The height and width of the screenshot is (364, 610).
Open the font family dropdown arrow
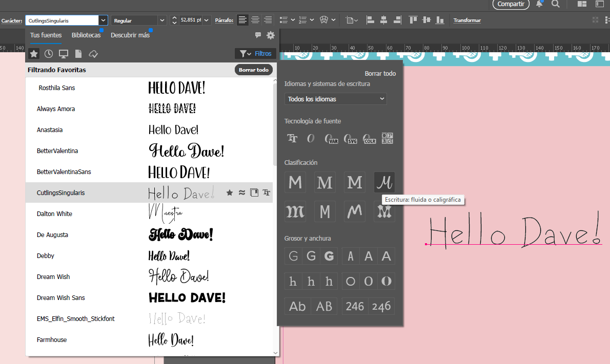point(103,20)
